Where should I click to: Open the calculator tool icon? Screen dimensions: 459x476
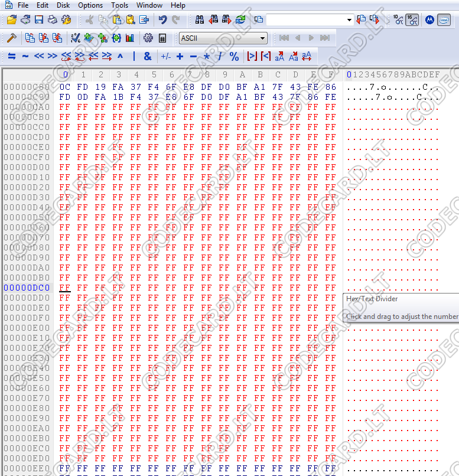[162, 38]
